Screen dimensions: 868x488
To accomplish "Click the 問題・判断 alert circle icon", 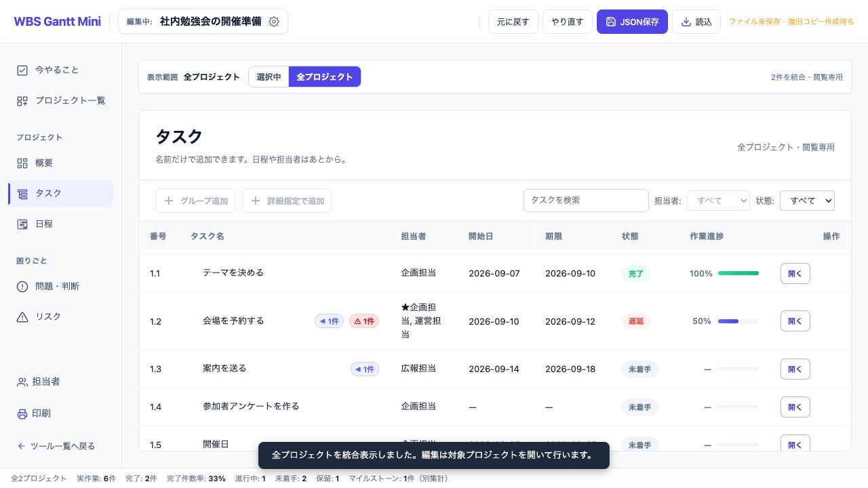I will (x=22, y=286).
